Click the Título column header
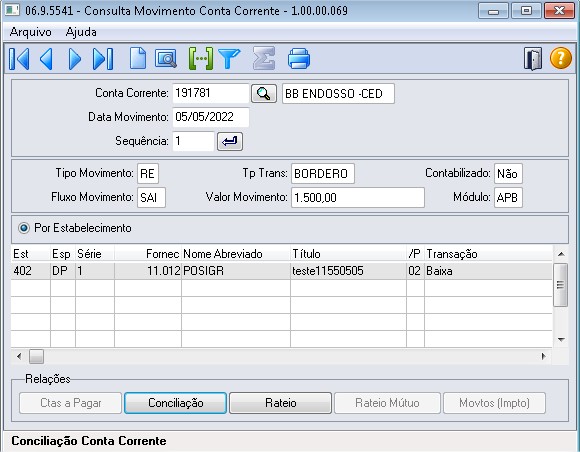 [348, 254]
